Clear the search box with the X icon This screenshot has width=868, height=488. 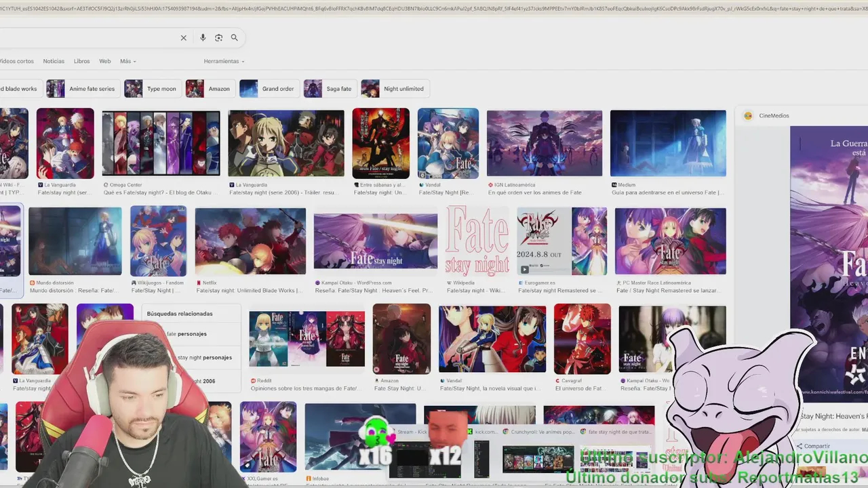tap(183, 38)
